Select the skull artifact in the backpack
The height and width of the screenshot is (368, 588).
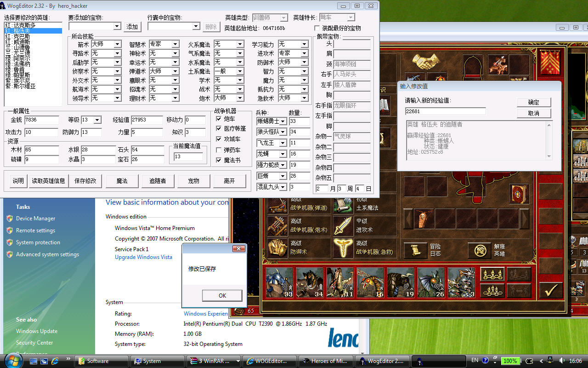[x=424, y=219]
